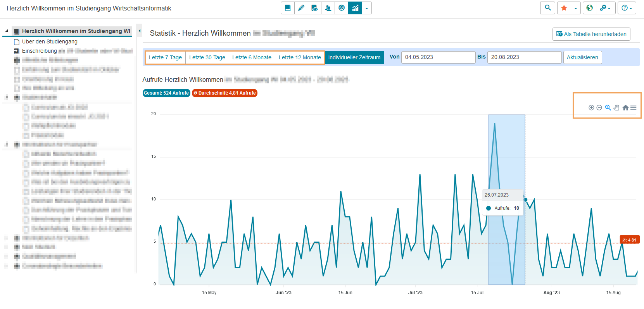This screenshot has height=309, width=644.
Task: Click the chart zoom out minus icon
Action: [x=599, y=108]
